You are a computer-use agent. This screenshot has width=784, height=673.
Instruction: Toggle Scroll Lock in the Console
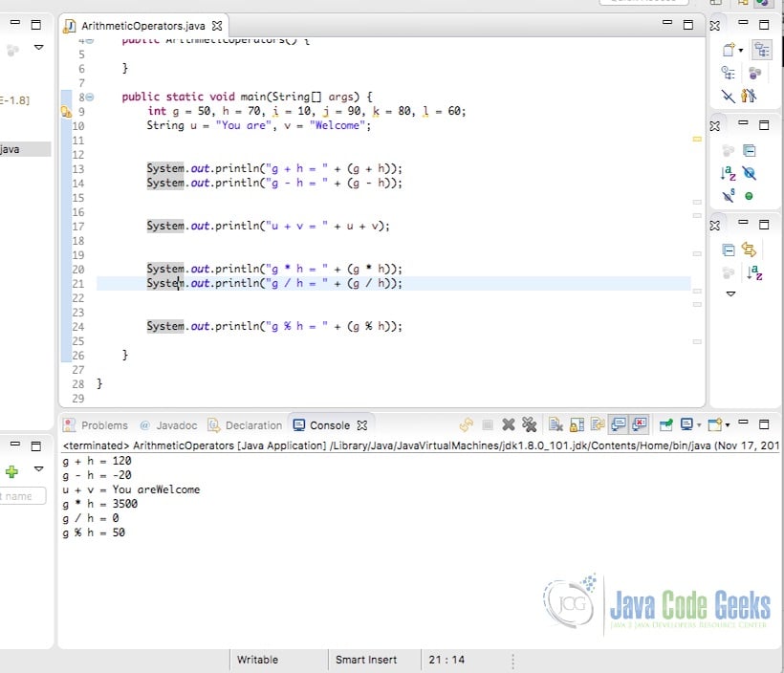click(577, 424)
